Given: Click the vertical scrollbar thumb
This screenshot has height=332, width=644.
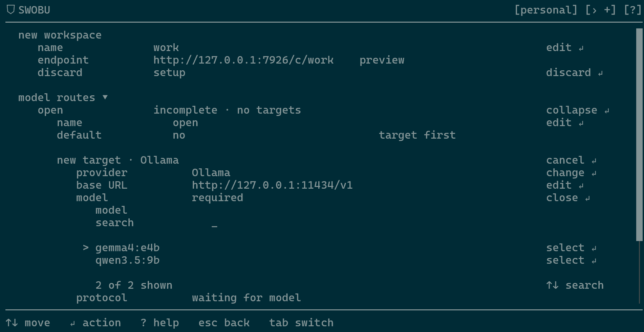Looking at the screenshot, I should click(639, 135).
